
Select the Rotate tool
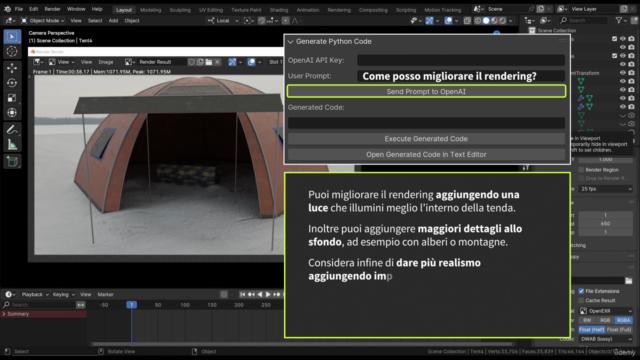coord(12,83)
